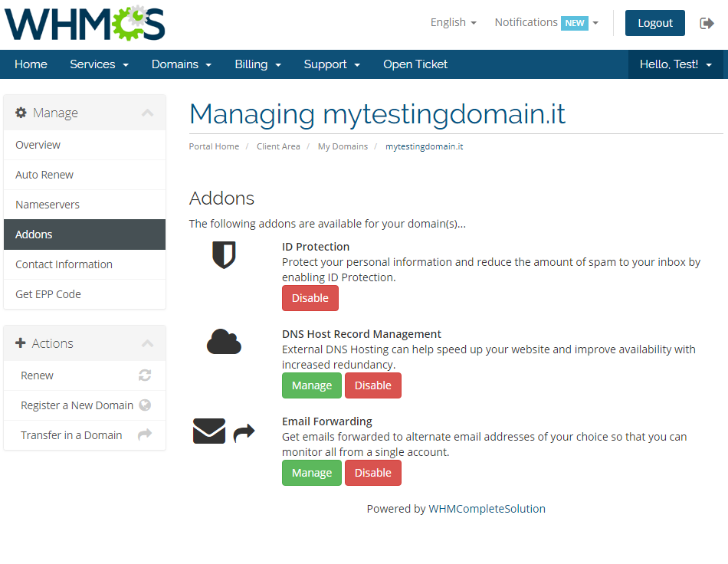The width and height of the screenshot is (728, 564).
Task: Expand the Billing menu
Action: 257,64
